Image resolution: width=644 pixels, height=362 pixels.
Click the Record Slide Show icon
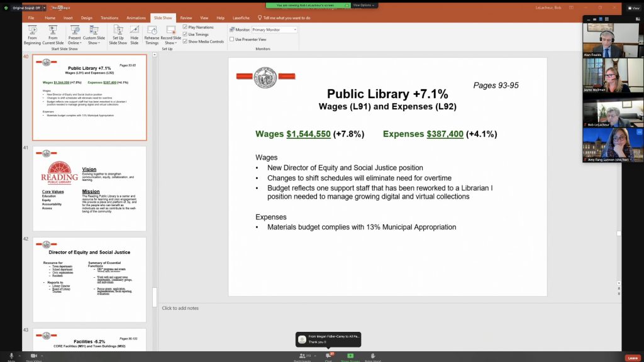click(x=170, y=30)
